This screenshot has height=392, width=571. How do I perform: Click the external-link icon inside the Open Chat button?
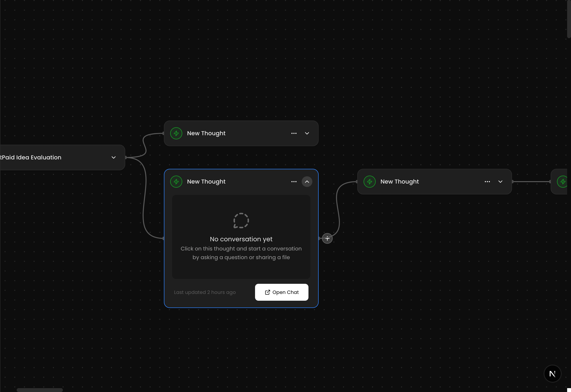[x=267, y=292]
